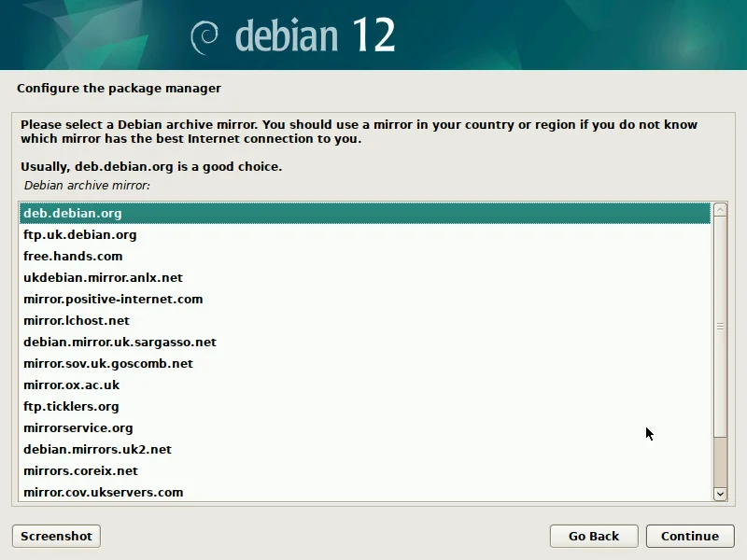This screenshot has width=747, height=560.
Task: Select the ftp.uk.debian.org mirror
Action: pyautogui.click(x=365, y=235)
